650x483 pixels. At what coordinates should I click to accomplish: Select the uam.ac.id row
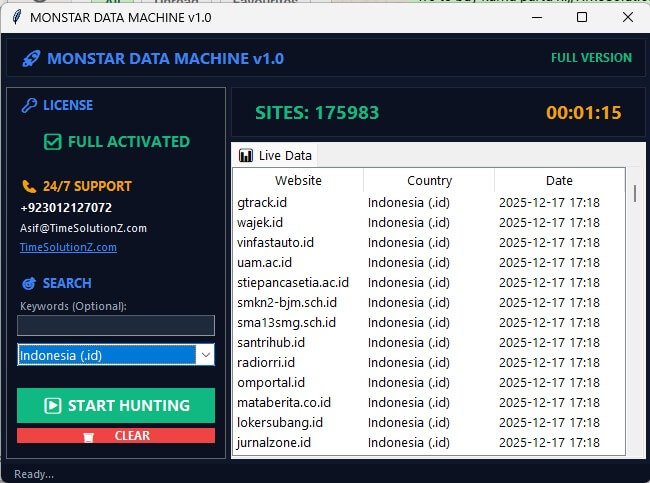(x=429, y=262)
